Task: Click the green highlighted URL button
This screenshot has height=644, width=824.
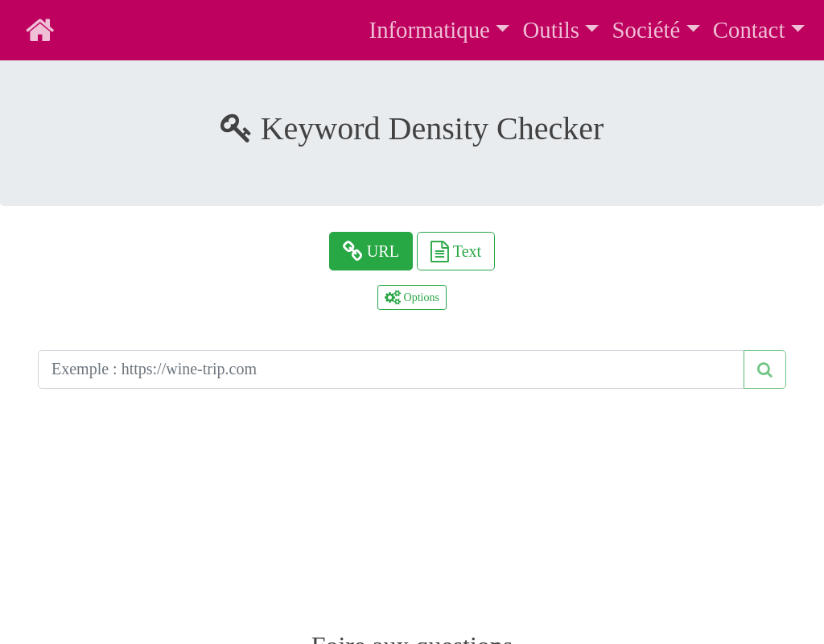Action: pos(371,250)
